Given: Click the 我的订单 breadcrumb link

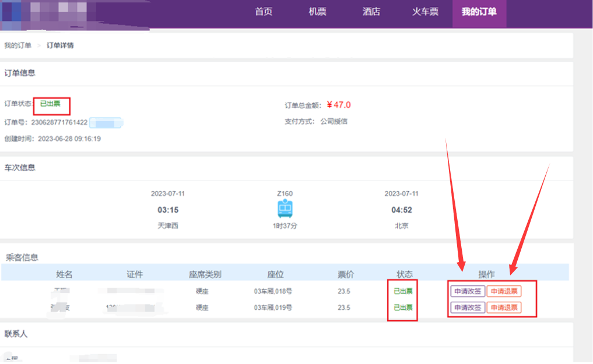Looking at the screenshot, I should [x=18, y=45].
